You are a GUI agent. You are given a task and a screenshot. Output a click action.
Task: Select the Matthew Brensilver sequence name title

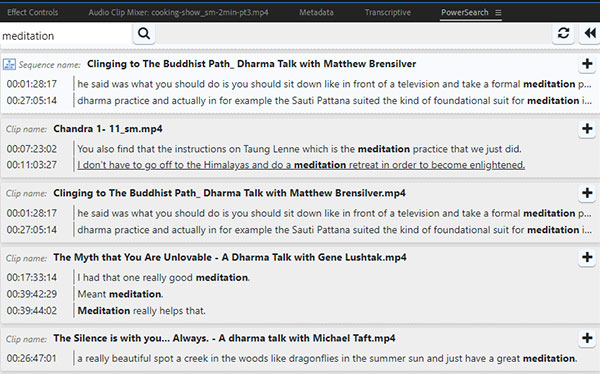pos(251,64)
